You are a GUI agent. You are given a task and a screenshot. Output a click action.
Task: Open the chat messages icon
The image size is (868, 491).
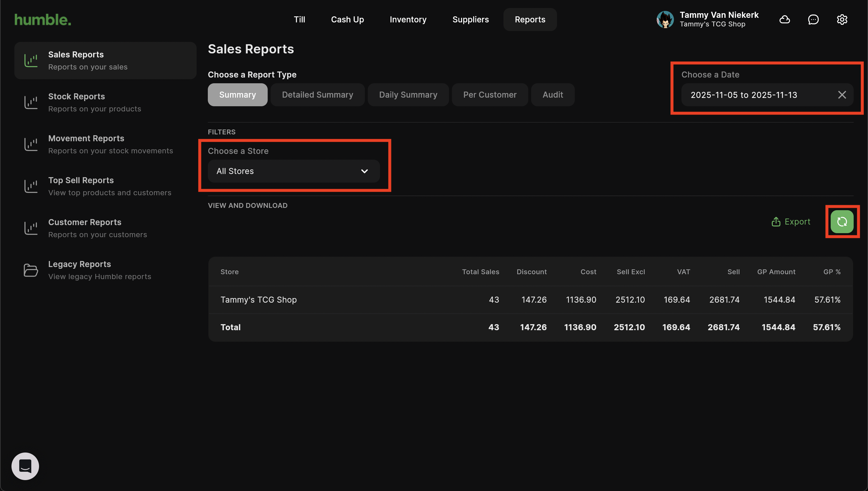pyautogui.click(x=813, y=20)
